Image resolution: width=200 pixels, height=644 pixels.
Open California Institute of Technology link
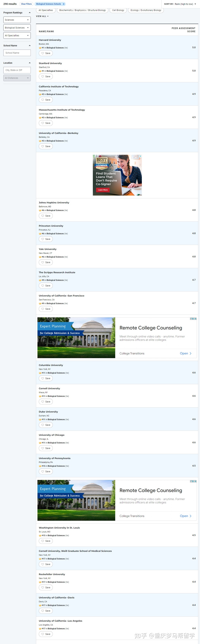click(x=59, y=86)
